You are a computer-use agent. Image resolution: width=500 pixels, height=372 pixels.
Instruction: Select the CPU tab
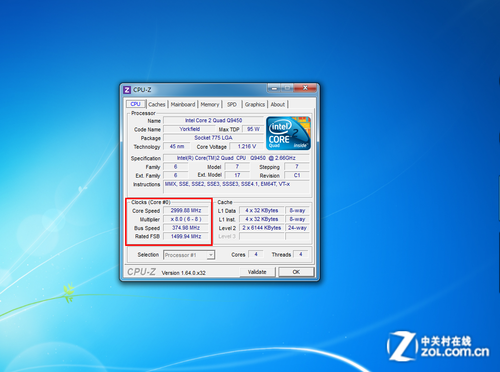pyautogui.click(x=136, y=104)
